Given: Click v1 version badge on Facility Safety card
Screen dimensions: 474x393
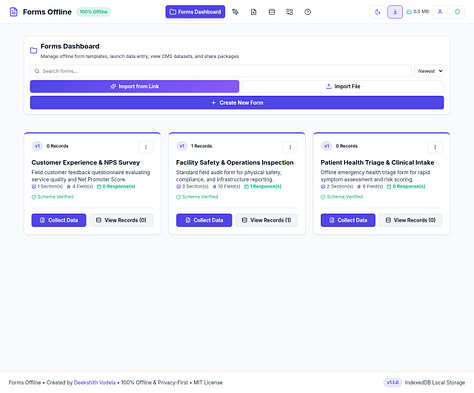Looking at the screenshot, I should (182, 146).
